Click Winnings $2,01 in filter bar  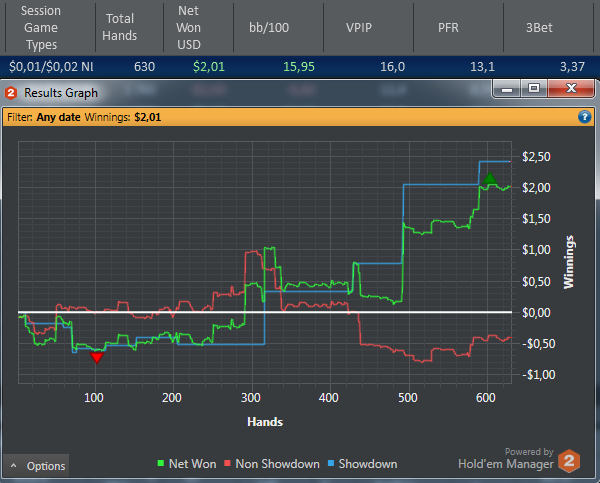point(123,117)
